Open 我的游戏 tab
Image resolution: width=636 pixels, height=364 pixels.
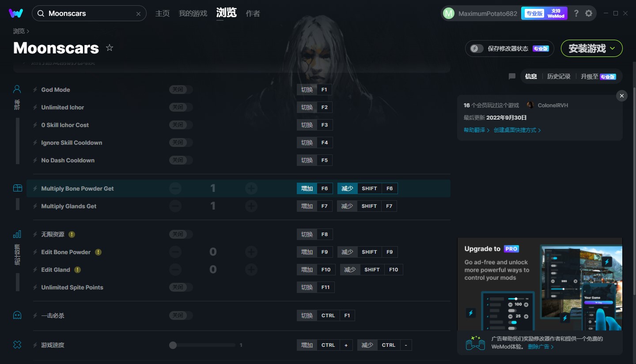tap(193, 14)
